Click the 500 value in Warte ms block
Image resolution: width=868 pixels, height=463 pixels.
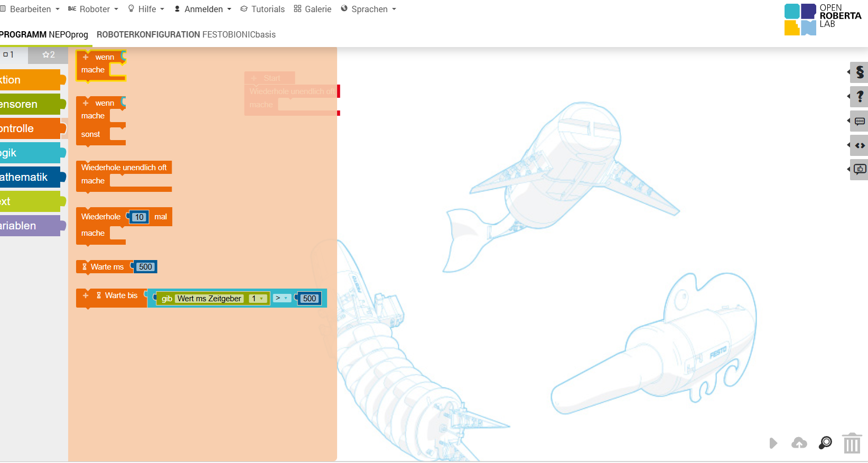point(145,267)
